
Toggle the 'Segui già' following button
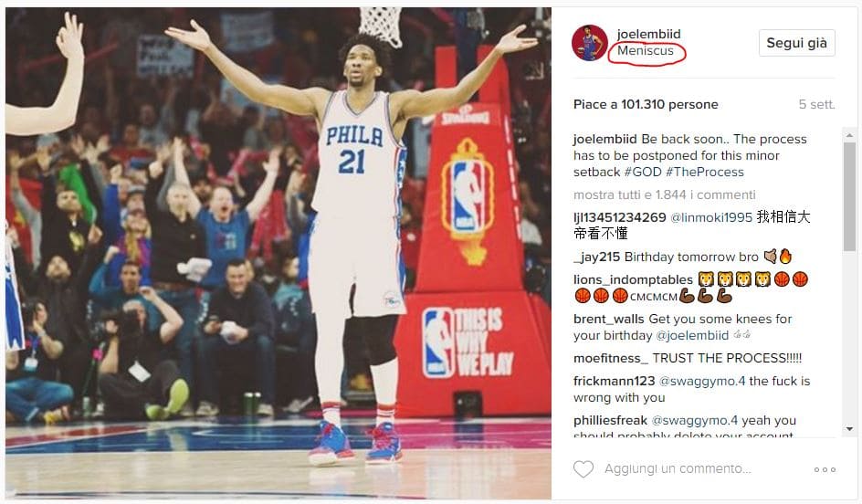click(x=796, y=43)
